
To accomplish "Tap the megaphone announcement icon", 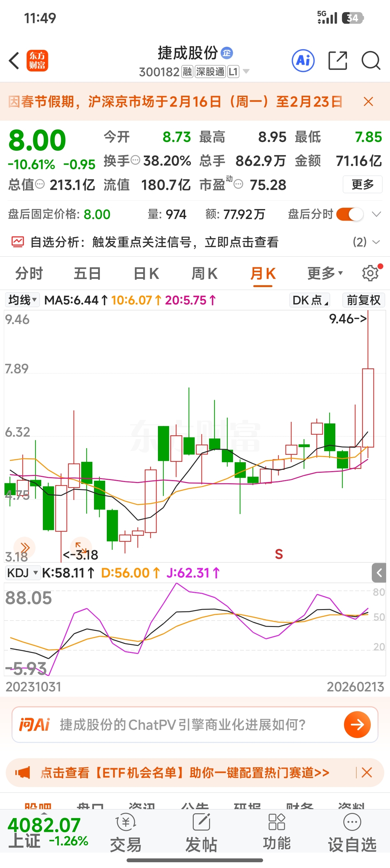I will point(23,772).
